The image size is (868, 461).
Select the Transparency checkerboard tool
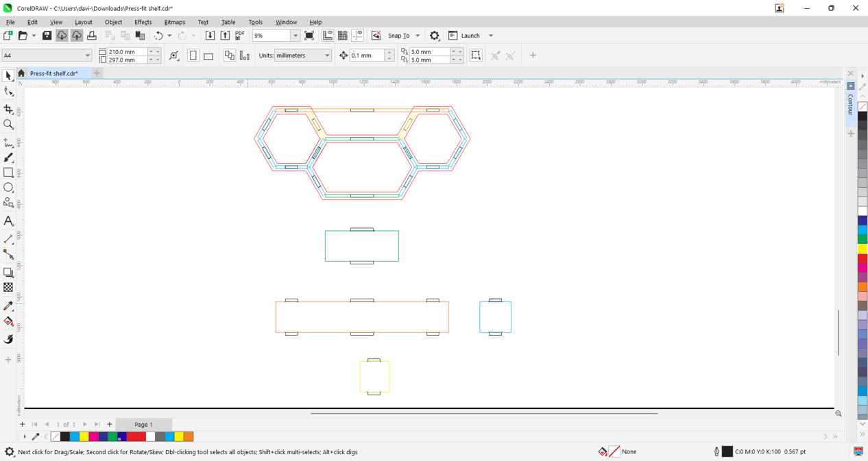(8, 288)
